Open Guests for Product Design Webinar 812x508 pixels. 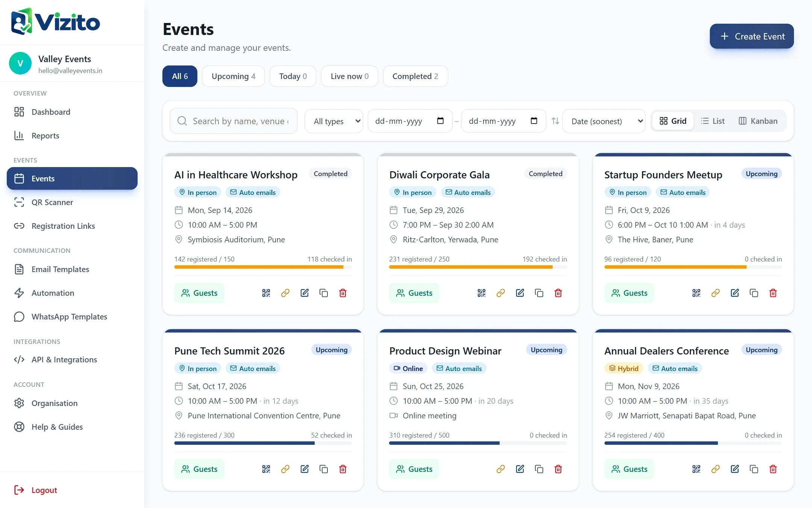point(414,469)
